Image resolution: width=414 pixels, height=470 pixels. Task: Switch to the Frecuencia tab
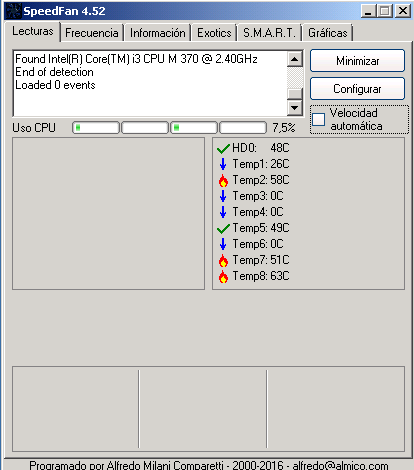pos(92,33)
